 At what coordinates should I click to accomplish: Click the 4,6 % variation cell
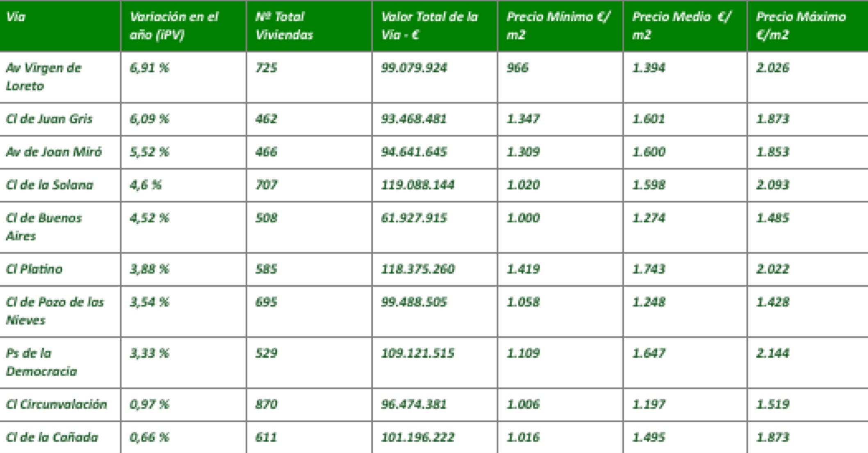(x=146, y=185)
